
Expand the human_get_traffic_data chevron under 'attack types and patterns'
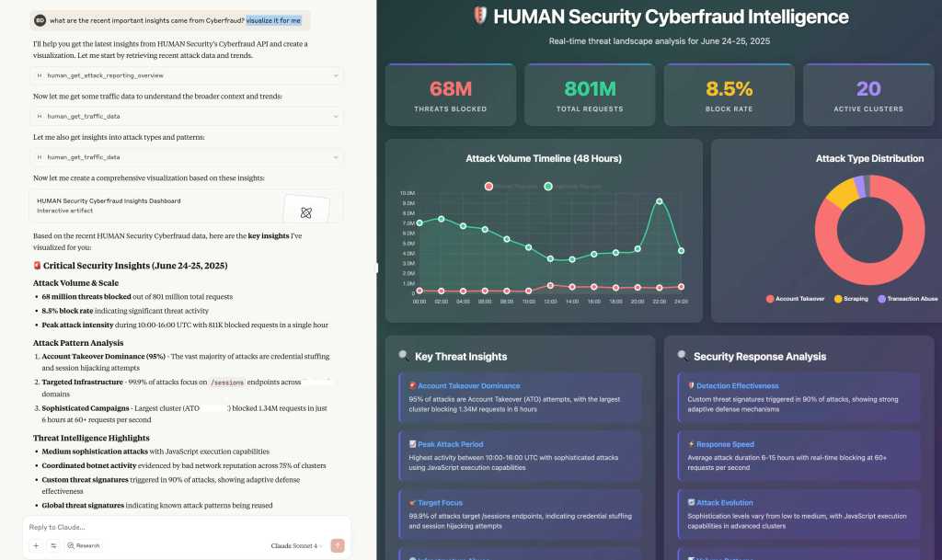point(335,157)
